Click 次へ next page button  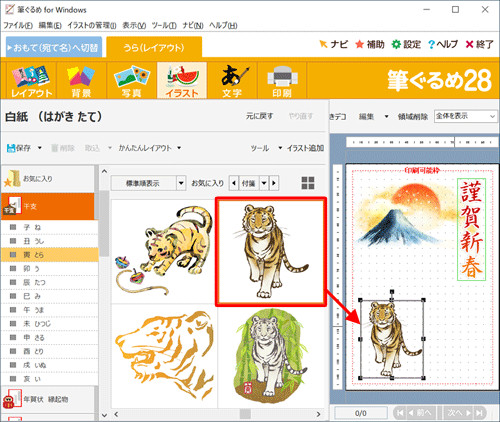click(459, 413)
